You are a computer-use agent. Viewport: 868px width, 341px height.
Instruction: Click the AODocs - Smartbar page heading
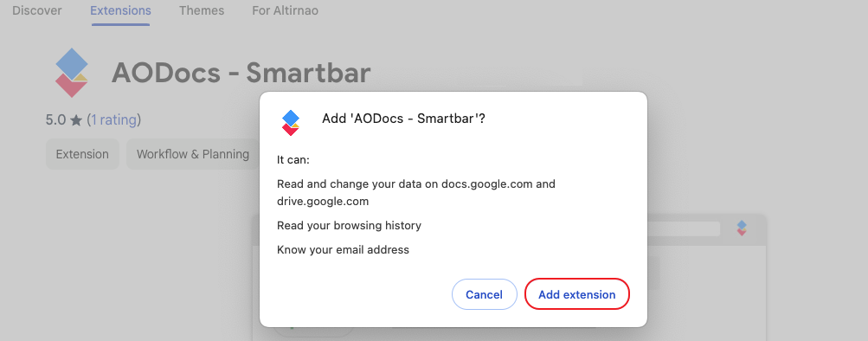coord(241,73)
